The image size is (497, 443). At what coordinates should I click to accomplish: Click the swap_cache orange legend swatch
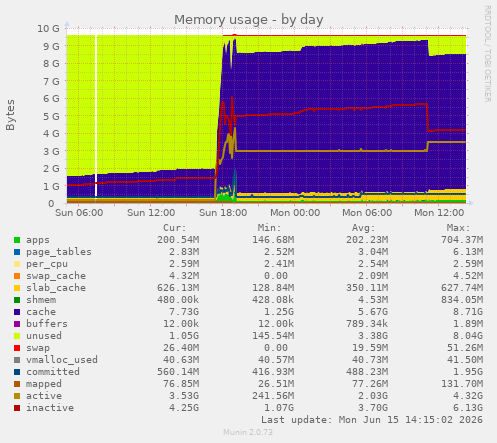pos(17,276)
